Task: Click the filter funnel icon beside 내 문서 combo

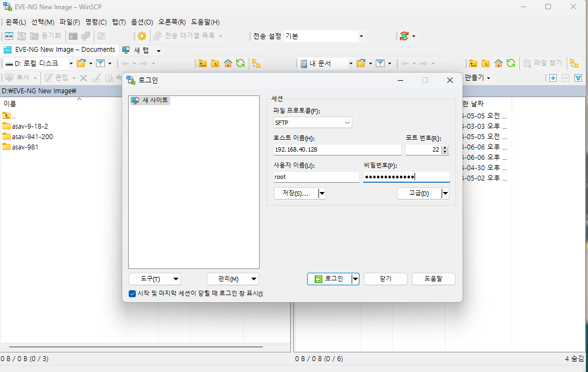Action: pyautogui.click(x=380, y=63)
